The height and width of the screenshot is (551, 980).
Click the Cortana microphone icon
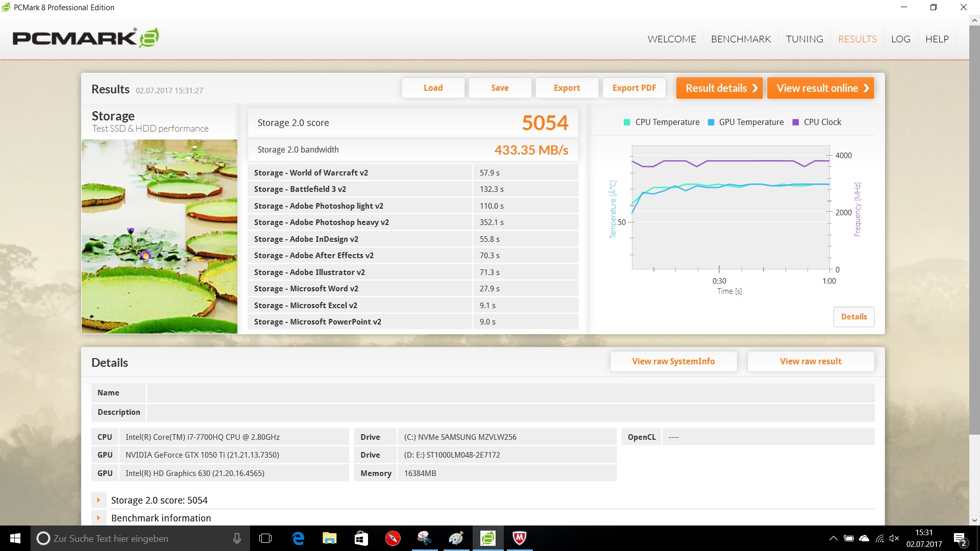coord(237,538)
